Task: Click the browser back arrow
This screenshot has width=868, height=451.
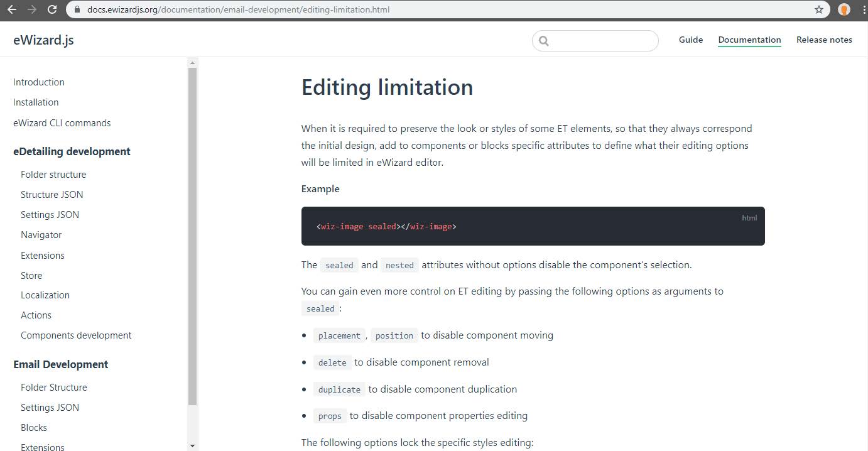Action: [12, 9]
